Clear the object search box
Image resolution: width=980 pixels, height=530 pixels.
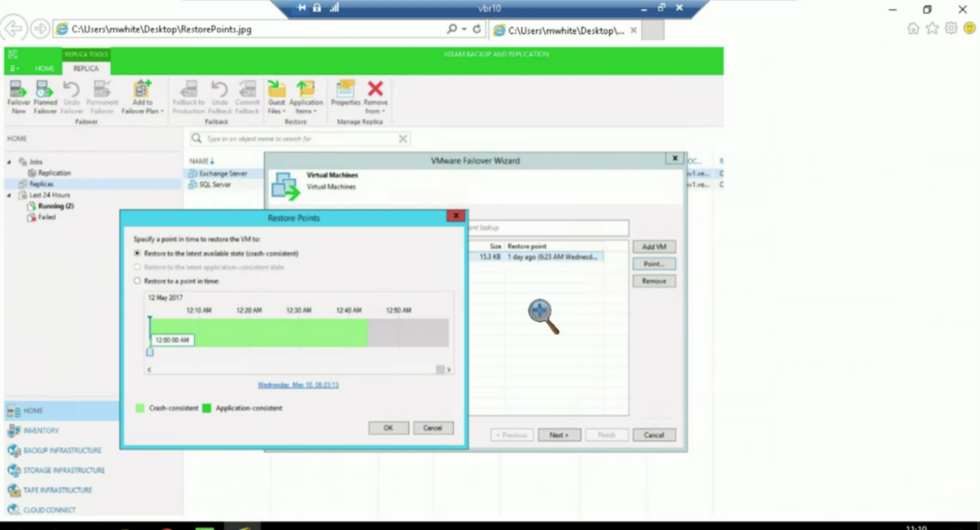click(x=403, y=138)
